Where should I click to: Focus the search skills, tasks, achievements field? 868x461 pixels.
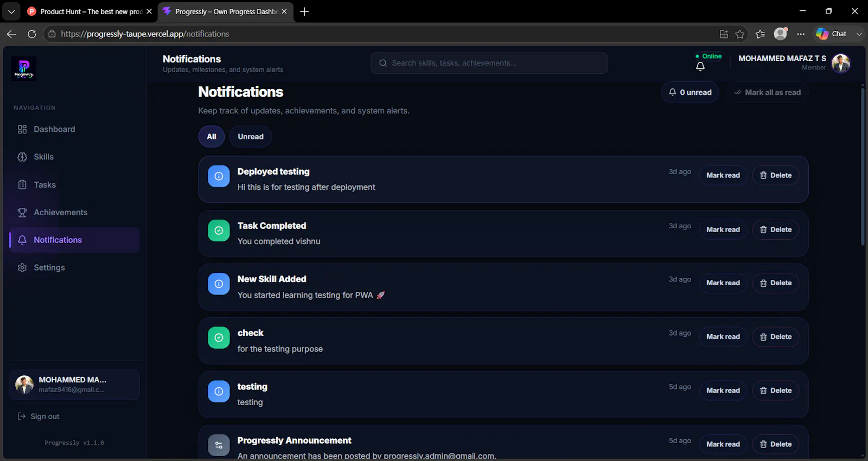point(489,63)
